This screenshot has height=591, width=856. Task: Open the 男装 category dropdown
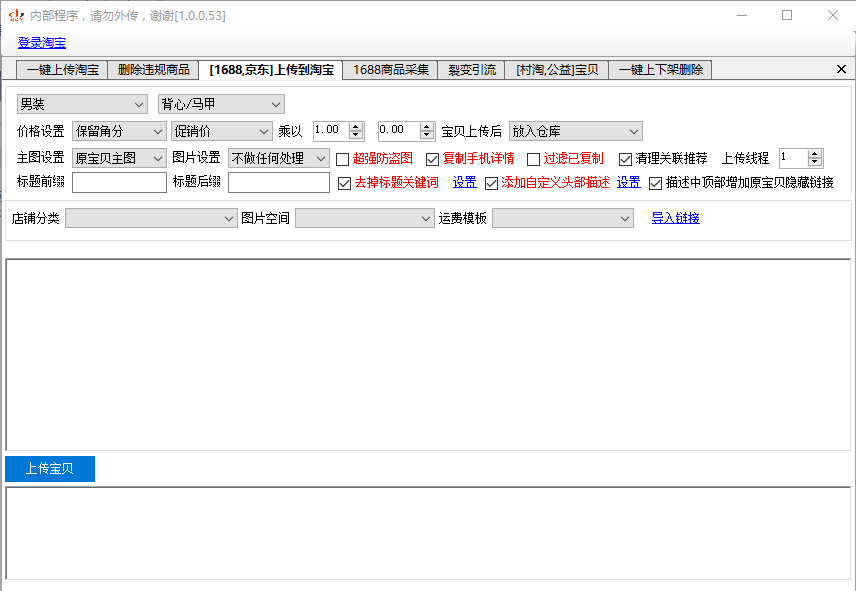(83, 104)
